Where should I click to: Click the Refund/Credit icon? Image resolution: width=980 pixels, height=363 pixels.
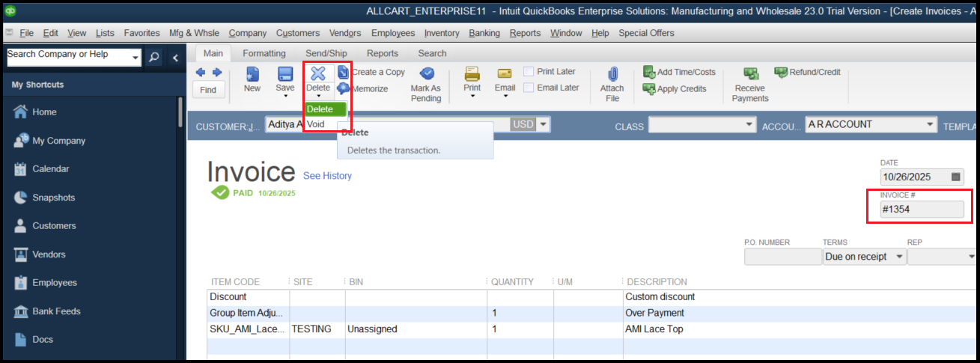click(x=781, y=73)
